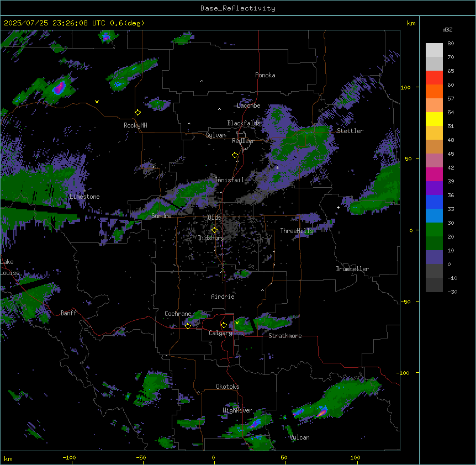Select the HighRiver label
This screenshot has width=476, height=465.
tap(237, 410)
